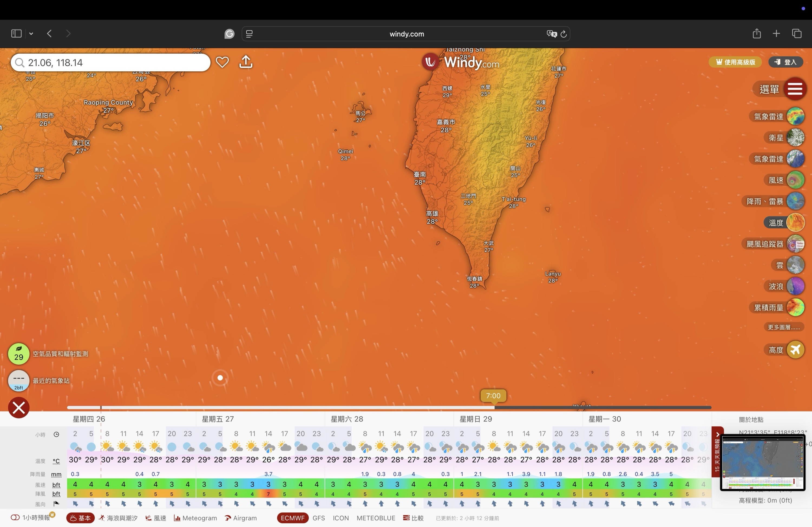Open the red hamburger menu button

795,89
